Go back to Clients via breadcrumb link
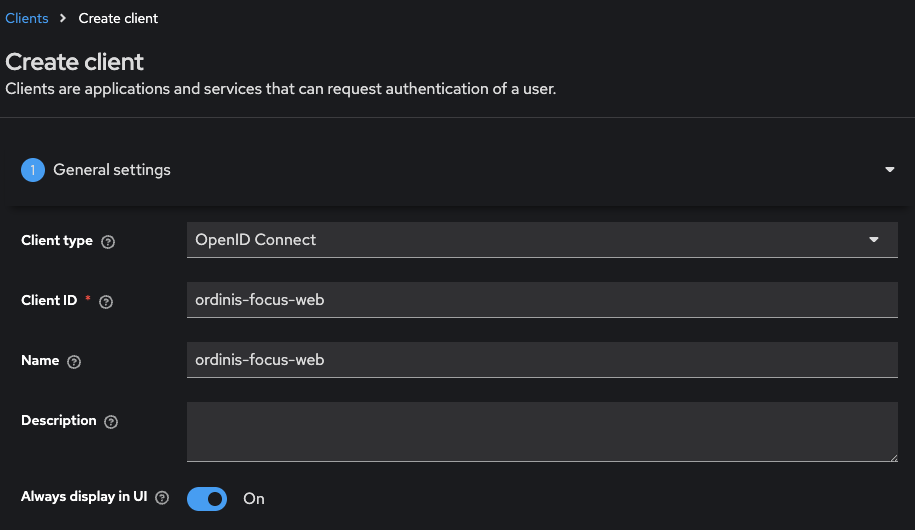915x530 pixels. [27, 19]
